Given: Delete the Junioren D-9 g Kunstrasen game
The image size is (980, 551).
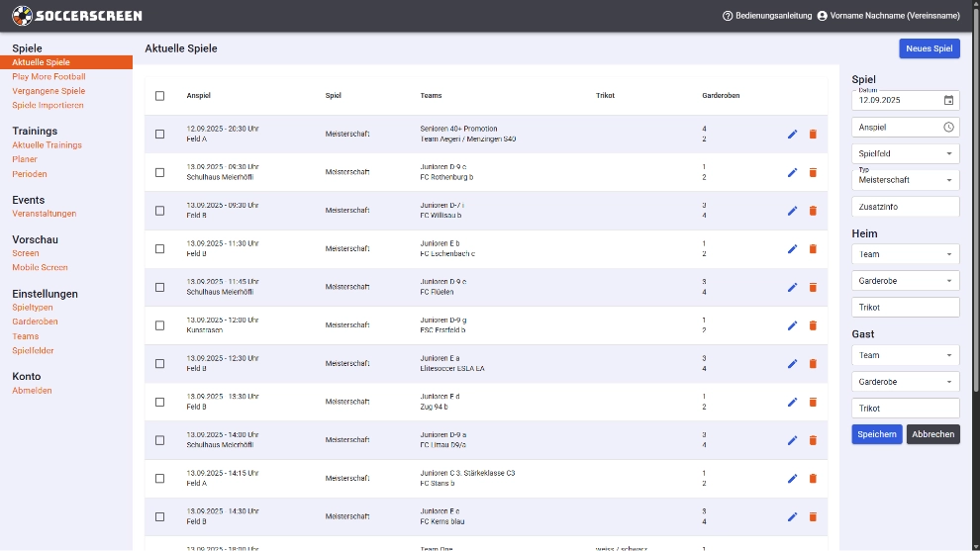Looking at the screenshot, I should (x=813, y=325).
